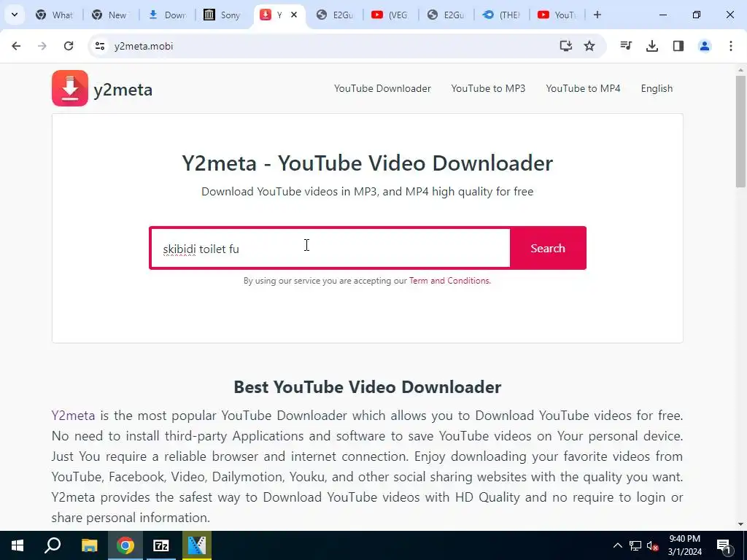Open the English language selector
The width and height of the screenshot is (747, 560).
(x=657, y=88)
